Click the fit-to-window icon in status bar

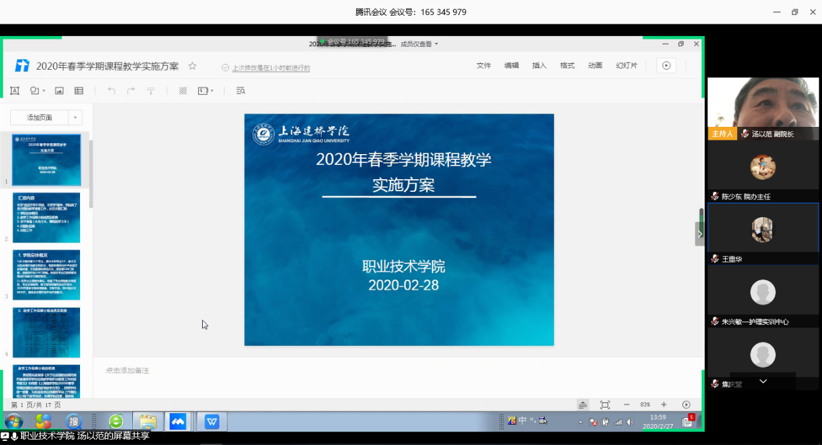604,405
